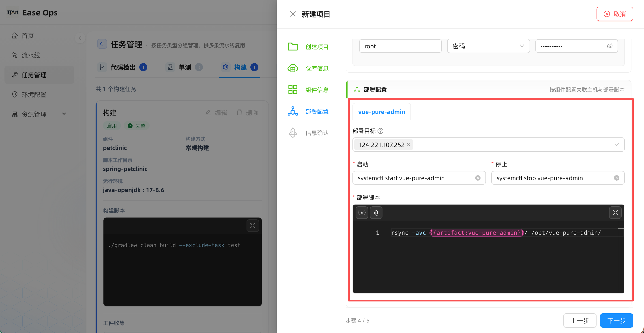Screen dimensions: 644x333
Task: Click the 步骤 4 / 5 indicator
Action: click(358, 320)
